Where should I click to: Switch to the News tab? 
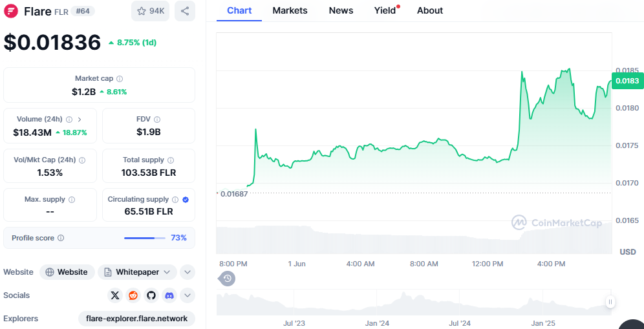coord(341,11)
